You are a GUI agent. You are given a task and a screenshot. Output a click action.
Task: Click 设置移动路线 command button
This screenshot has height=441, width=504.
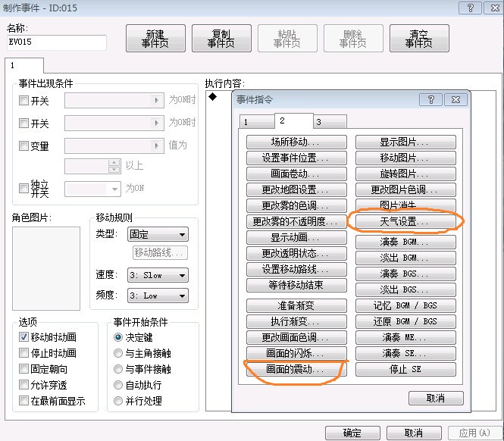click(296, 269)
